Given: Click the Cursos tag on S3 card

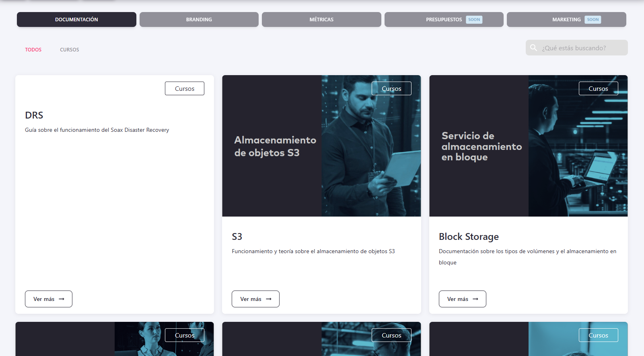Looking at the screenshot, I should tap(391, 88).
